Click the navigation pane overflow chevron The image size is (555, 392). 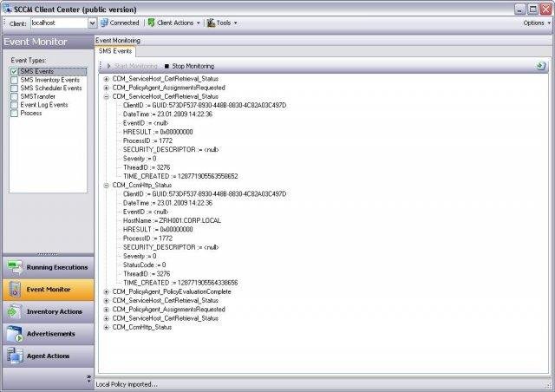pyautogui.click(x=88, y=379)
